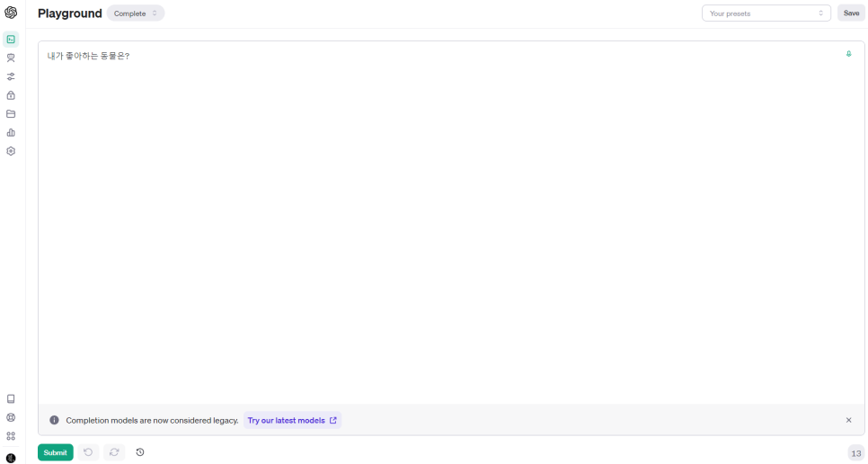The height and width of the screenshot is (464, 868).
Task: Open the Complete mode dropdown
Action: tap(136, 13)
